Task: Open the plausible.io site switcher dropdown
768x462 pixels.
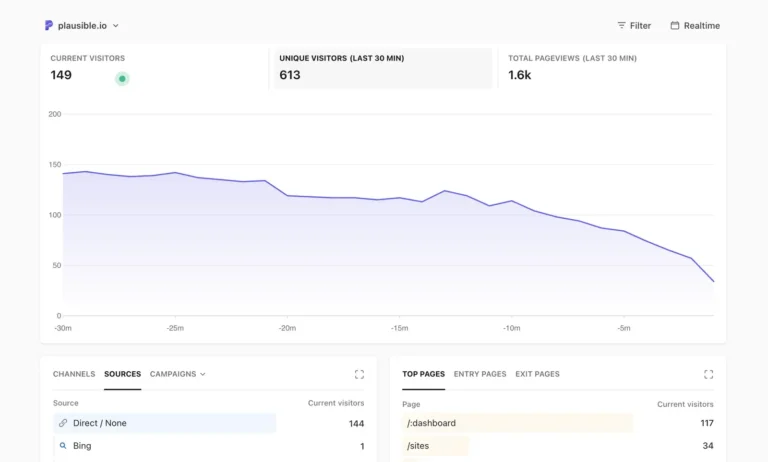Action: point(82,25)
